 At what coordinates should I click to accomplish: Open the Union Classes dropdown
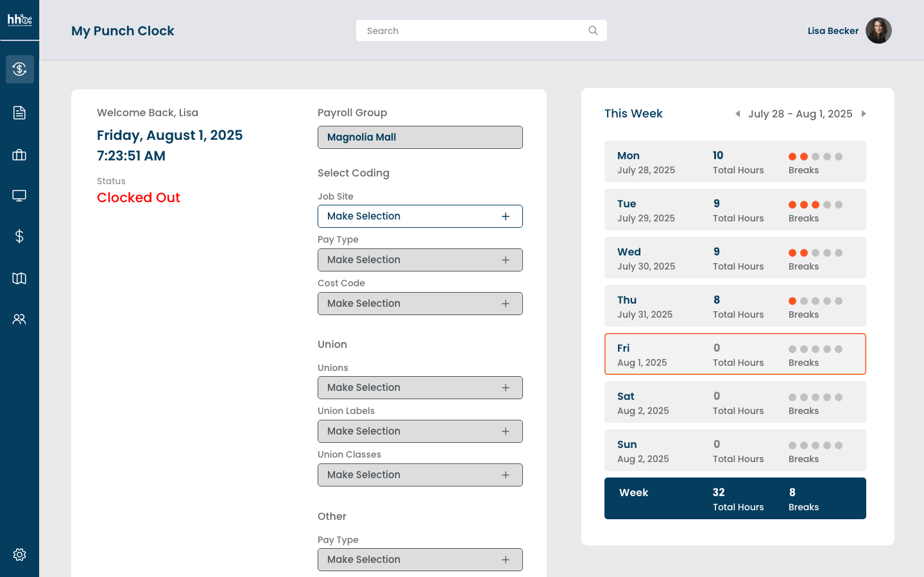[x=420, y=475]
